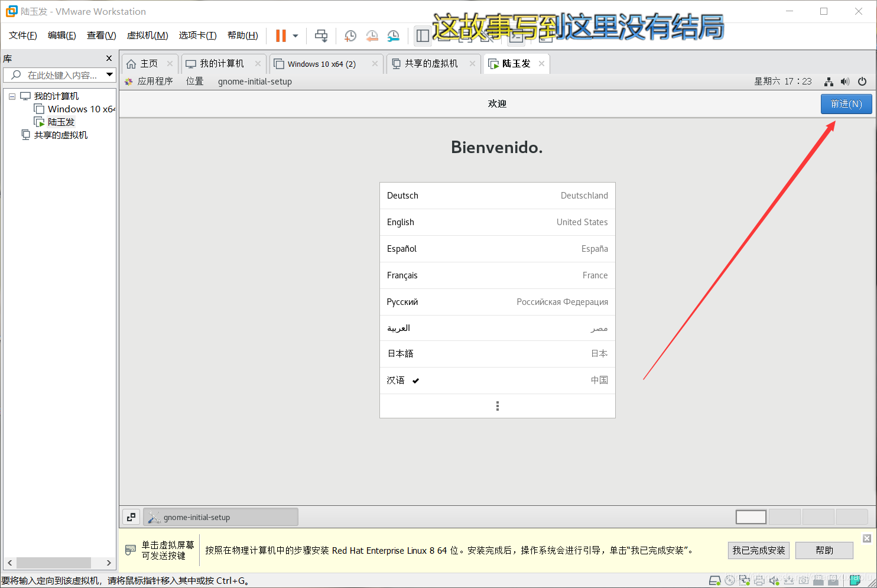Image resolution: width=877 pixels, height=588 pixels.
Task: Click the printer status icon
Action: [x=759, y=580]
